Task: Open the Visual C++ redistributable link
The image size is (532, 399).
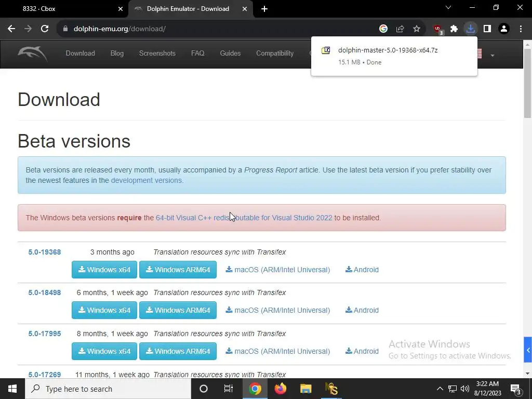Action: 244,218
